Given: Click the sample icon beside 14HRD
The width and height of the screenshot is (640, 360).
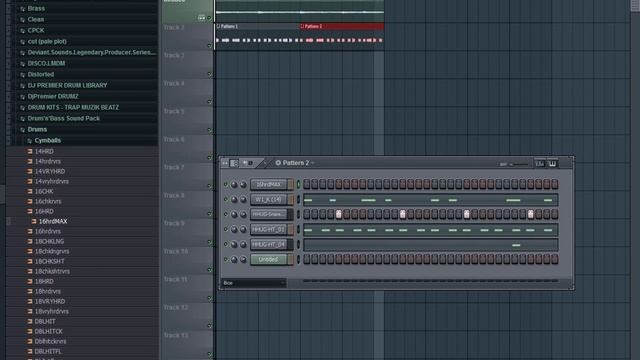Looking at the screenshot, I should (x=30, y=151).
